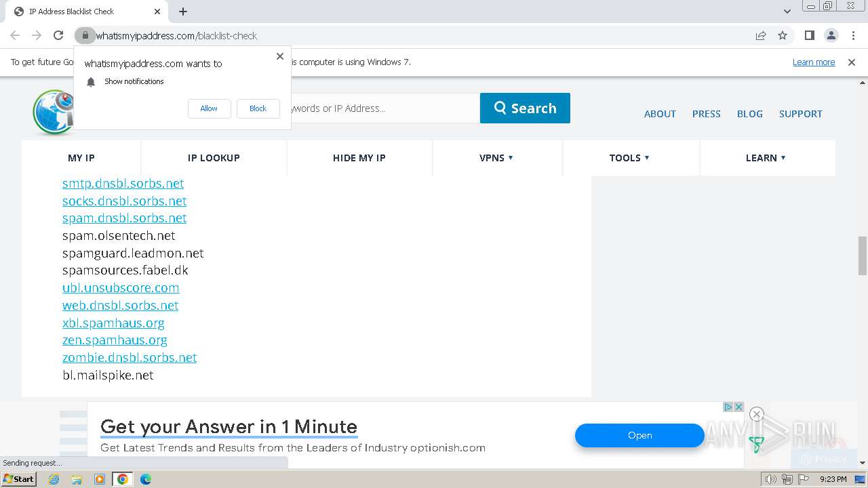Click the ad Open button
Screen dimensions: 868x488
(639, 436)
